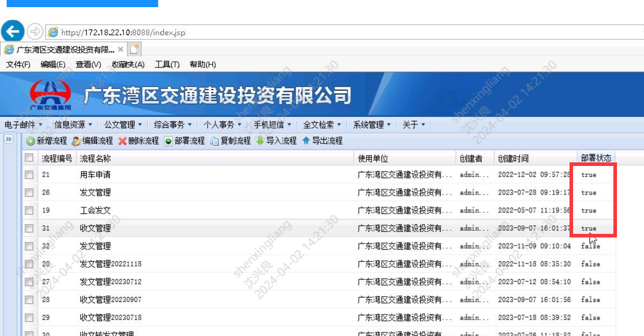
Task: Click creation time 2023-07-18 08:39:52
Action: tap(534, 318)
